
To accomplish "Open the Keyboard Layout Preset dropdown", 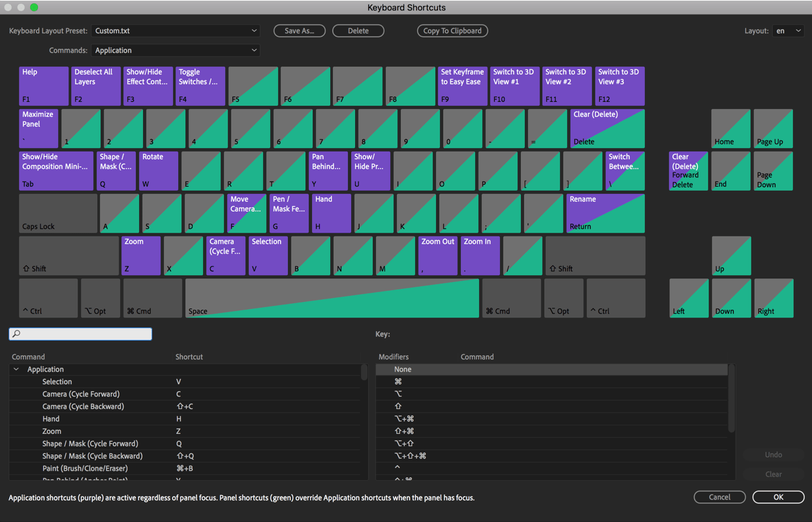I will click(x=175, y=31).
